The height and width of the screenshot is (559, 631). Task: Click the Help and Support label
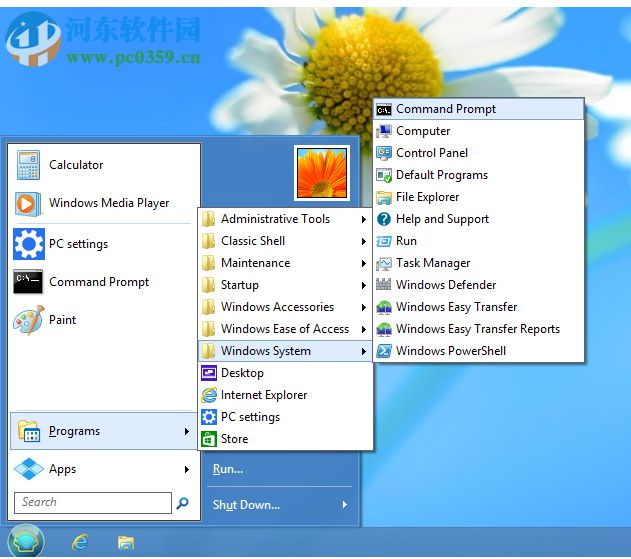tap(442, 219)
